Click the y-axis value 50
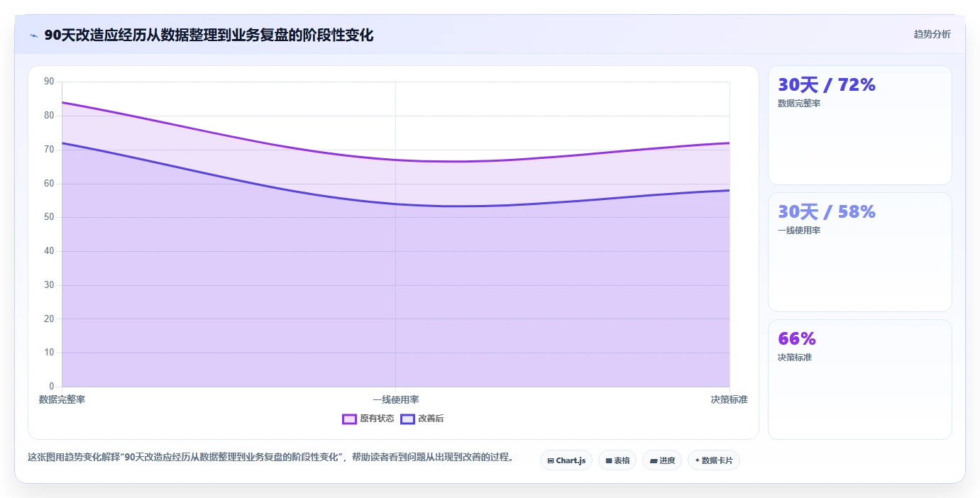 pyautogui.click(x=49, y=217)
